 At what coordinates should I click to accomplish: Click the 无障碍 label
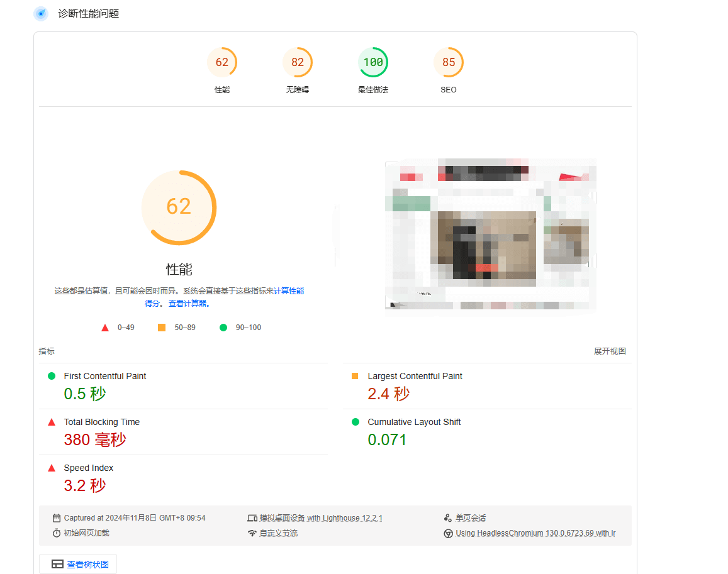298,89
